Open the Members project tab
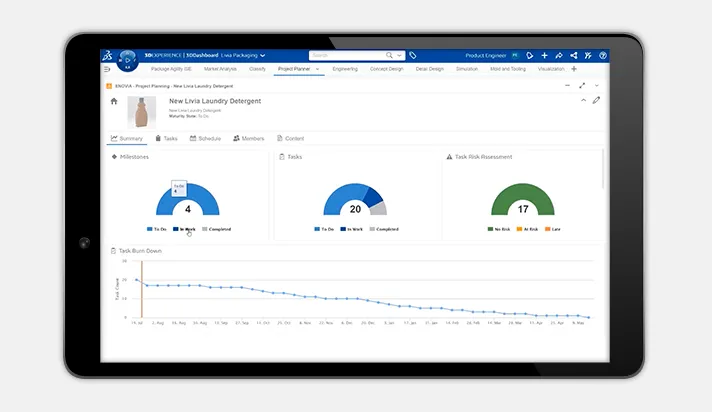Screen dimensions: 712x412 [x=249, y=139]
